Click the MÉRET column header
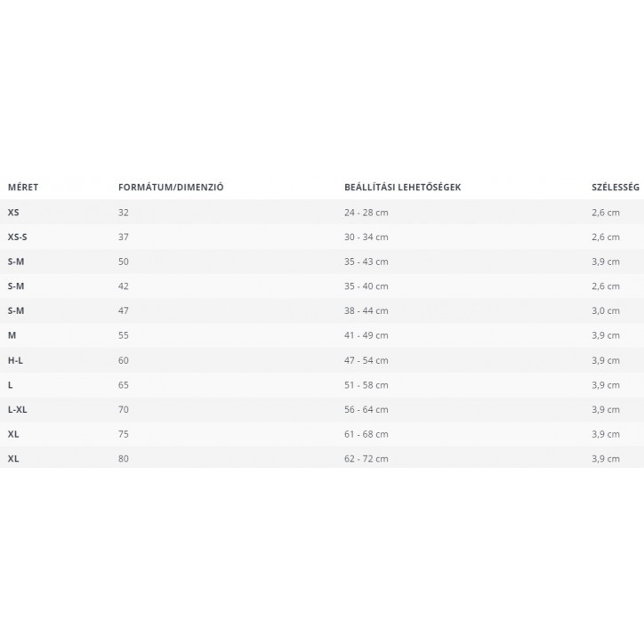Image resolution: width=644 pixels, height=644 pixels. pyautogui.click(x=23, y=188)
